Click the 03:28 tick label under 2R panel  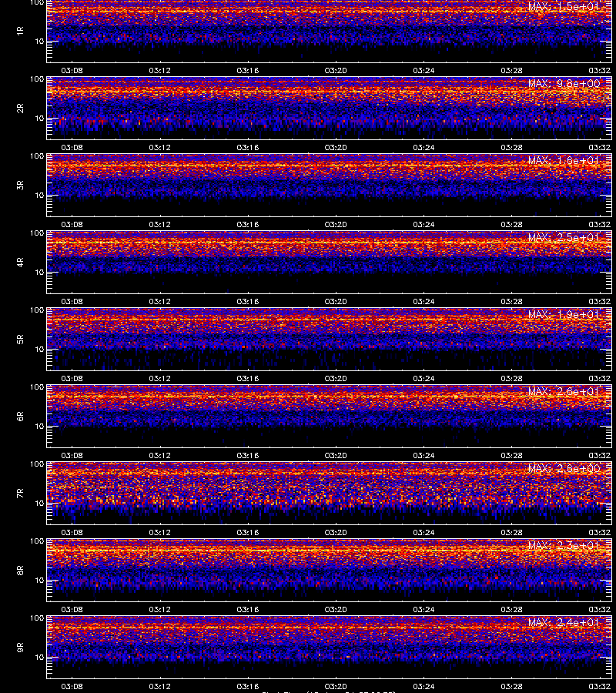512,147
